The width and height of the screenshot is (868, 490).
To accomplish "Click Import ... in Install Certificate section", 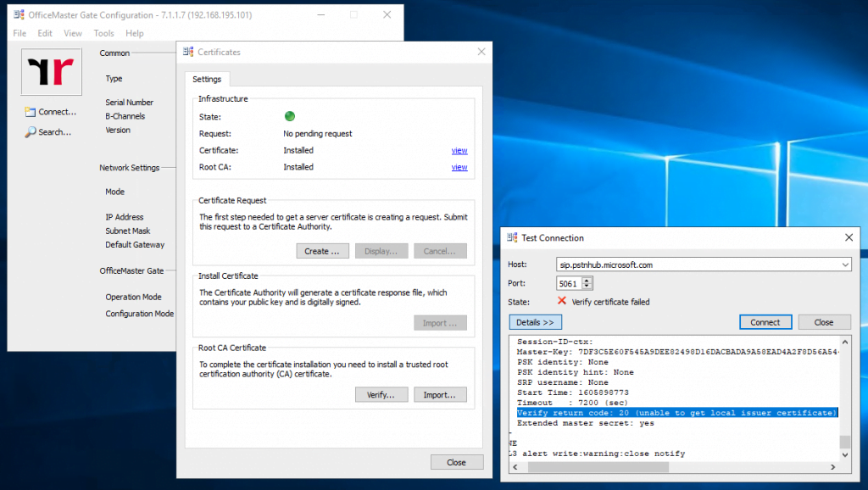I will 440,323.
